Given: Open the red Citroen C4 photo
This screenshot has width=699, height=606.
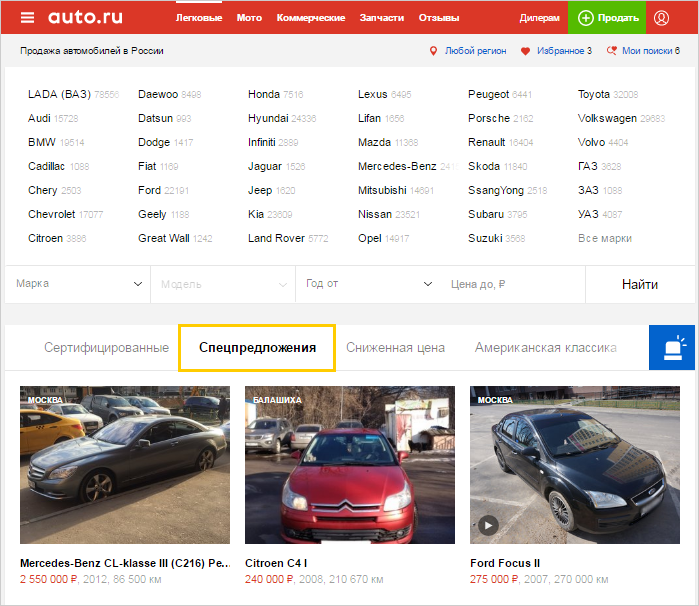Looking at the screenshot, I should tap(349, 466).
